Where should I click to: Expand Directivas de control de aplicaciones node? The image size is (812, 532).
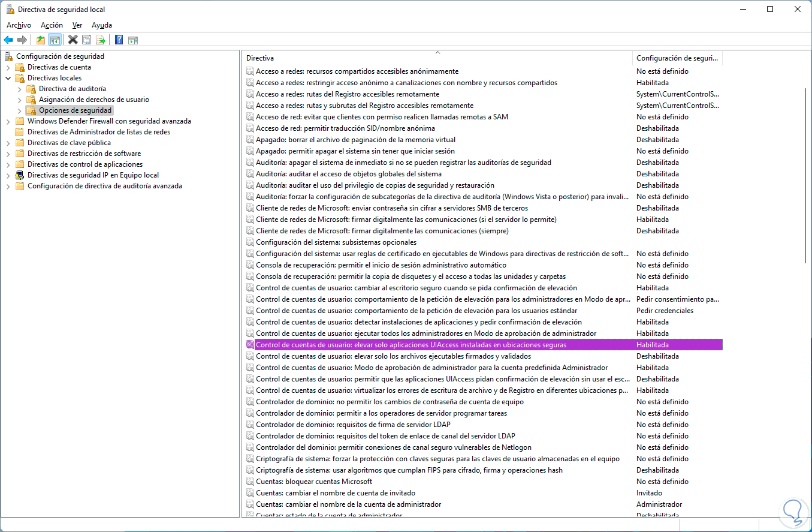(8, 164)
